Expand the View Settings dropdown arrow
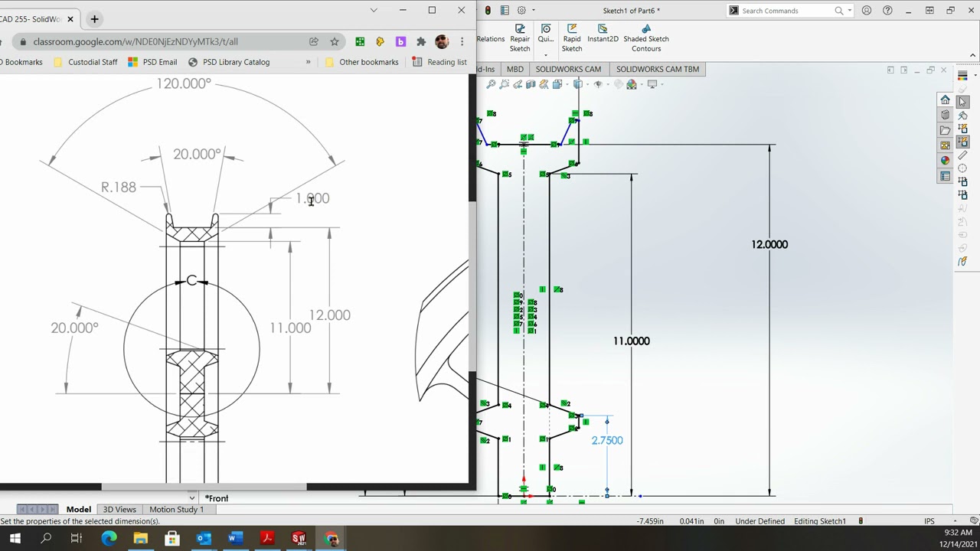 (663, 84)
